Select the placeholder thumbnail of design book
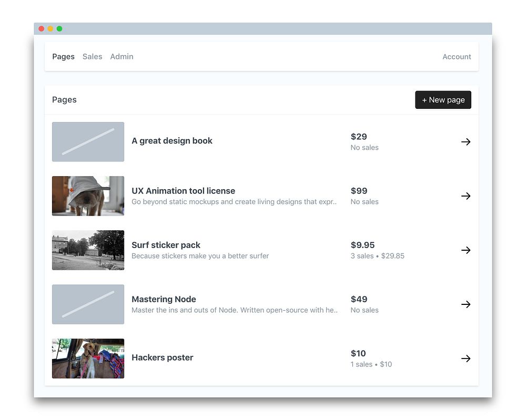Screen dimensions: 526x420 [88, 142]
